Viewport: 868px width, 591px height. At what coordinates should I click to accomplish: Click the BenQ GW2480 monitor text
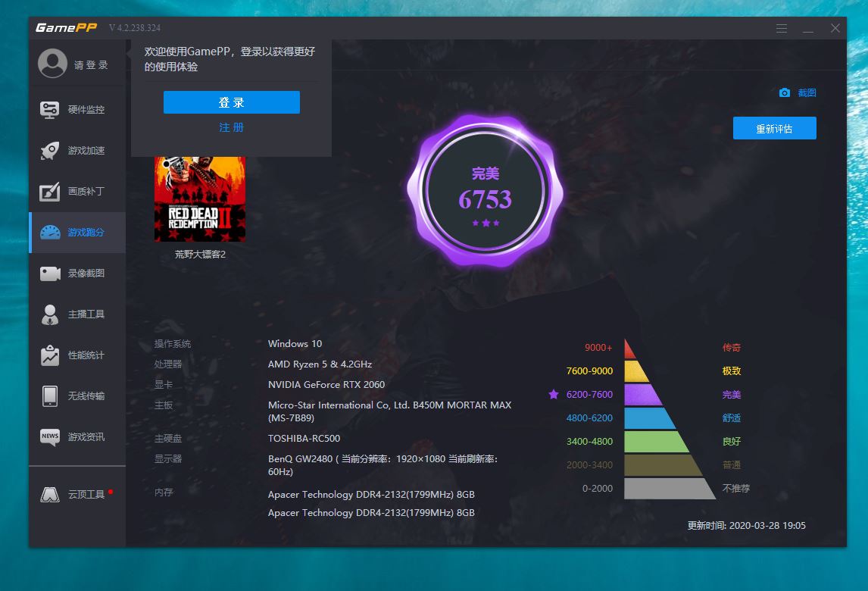[383, 465]
